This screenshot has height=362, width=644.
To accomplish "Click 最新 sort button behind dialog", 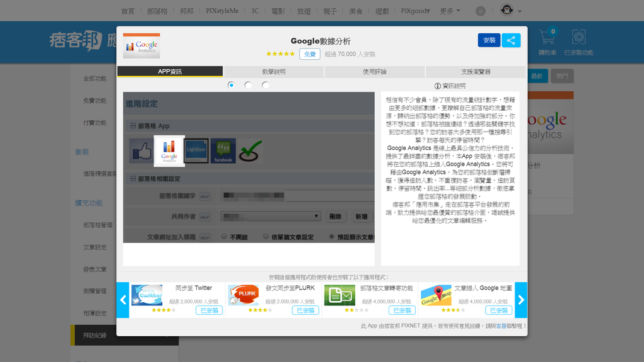I will (x=537, y=76).
